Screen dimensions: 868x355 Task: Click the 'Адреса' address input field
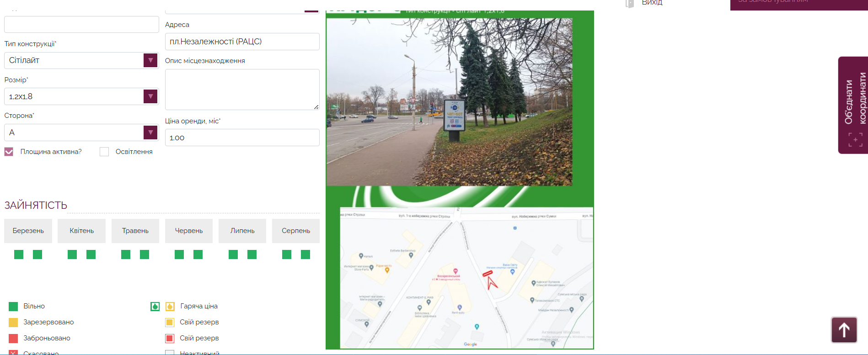[x=242, y=42]
